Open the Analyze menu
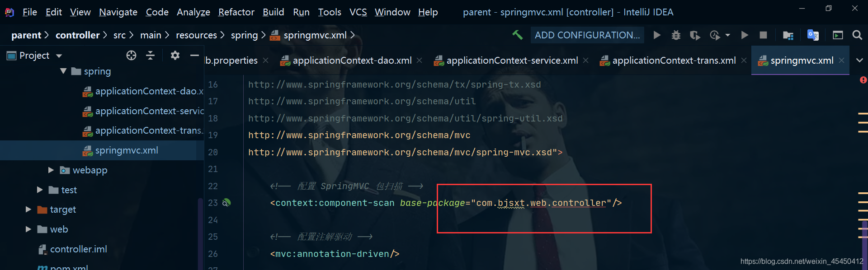 (193, 12)
